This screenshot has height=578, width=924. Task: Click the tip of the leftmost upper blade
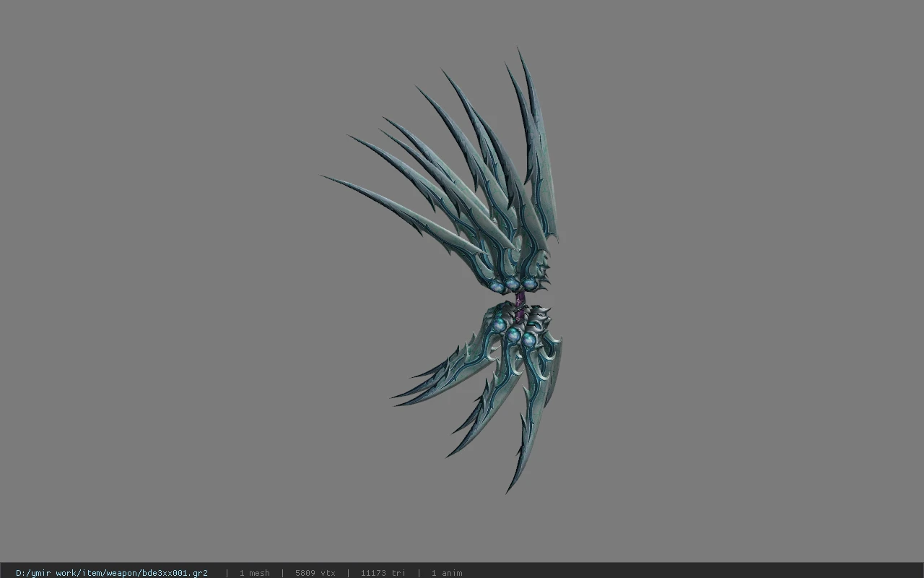(324, 177)
